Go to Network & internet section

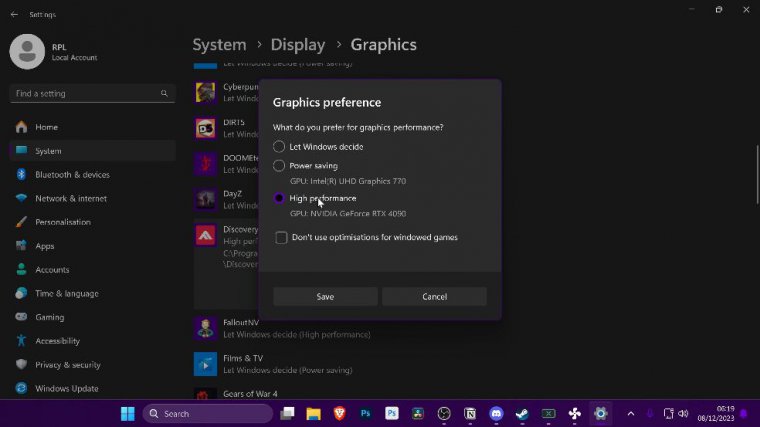click(x=70, y=199)
